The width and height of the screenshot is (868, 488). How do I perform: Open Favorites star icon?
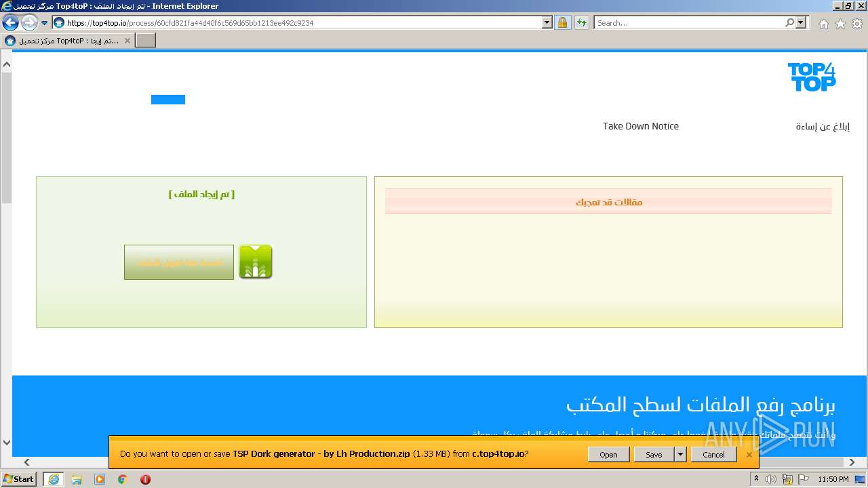tap(840, 24)
